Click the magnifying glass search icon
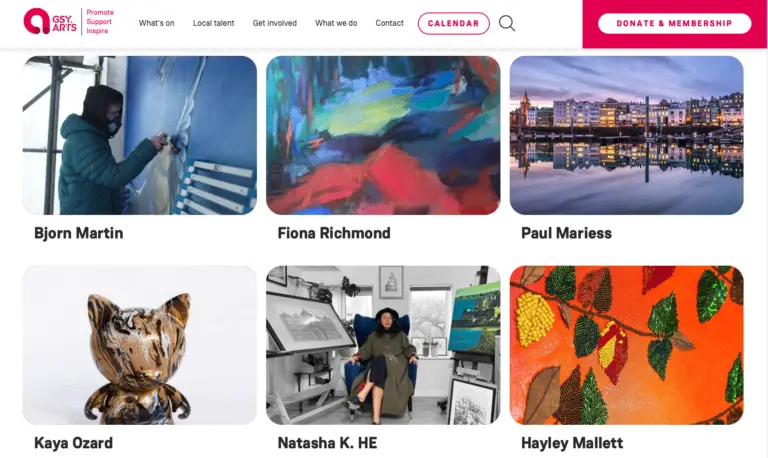Viewport: 768px width, 458px height. click(x=507, y=23)
